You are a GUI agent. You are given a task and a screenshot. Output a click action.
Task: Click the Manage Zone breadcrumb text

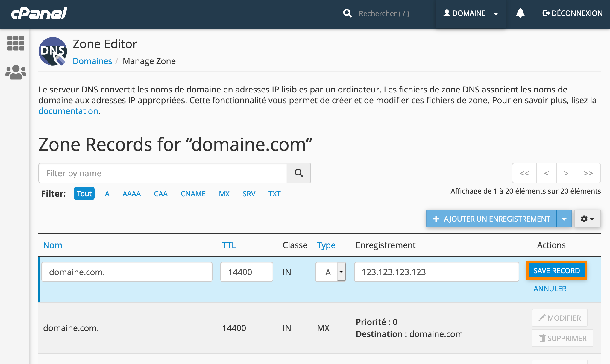point(149,61)
